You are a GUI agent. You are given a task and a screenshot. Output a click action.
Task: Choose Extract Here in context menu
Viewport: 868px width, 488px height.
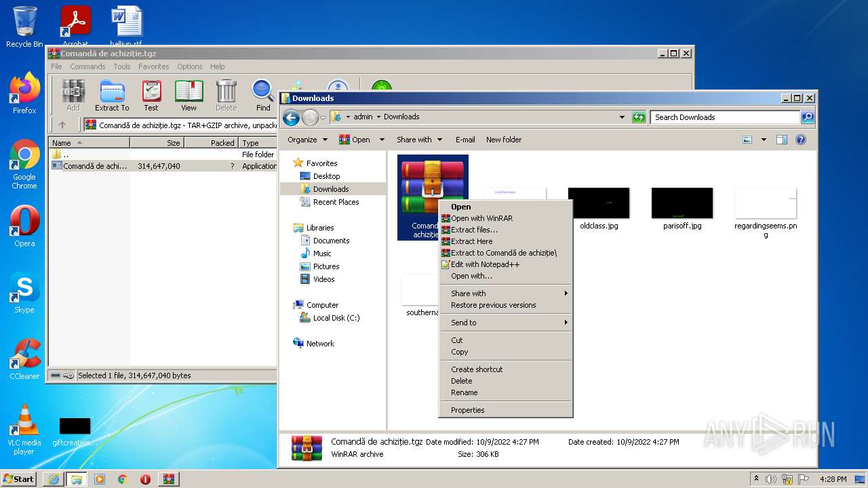click(506, 241)
